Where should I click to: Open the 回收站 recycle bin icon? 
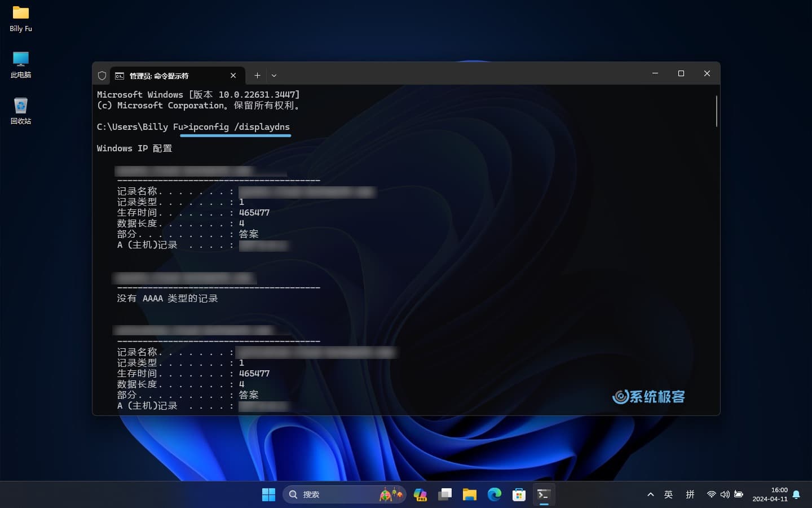pos(21,111)
